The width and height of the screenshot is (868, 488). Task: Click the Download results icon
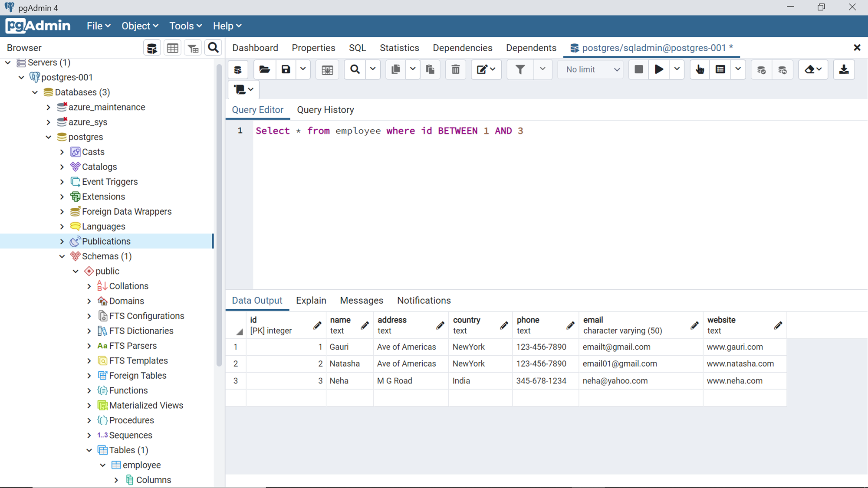844,69
